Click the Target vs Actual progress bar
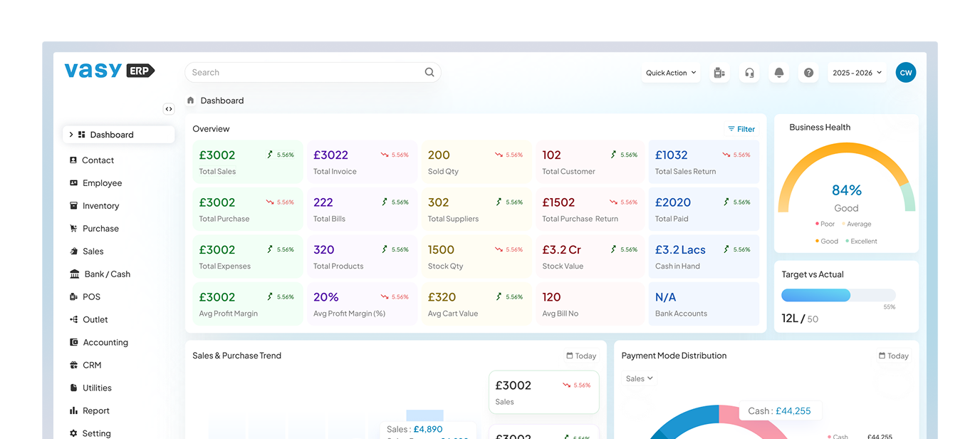Screen dimensions: 980x439 838,295
